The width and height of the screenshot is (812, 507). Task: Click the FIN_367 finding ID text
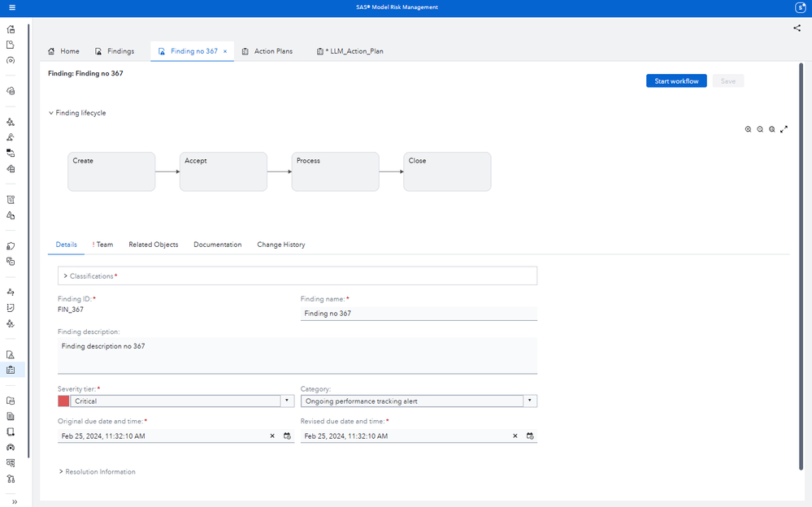point(71,310)
